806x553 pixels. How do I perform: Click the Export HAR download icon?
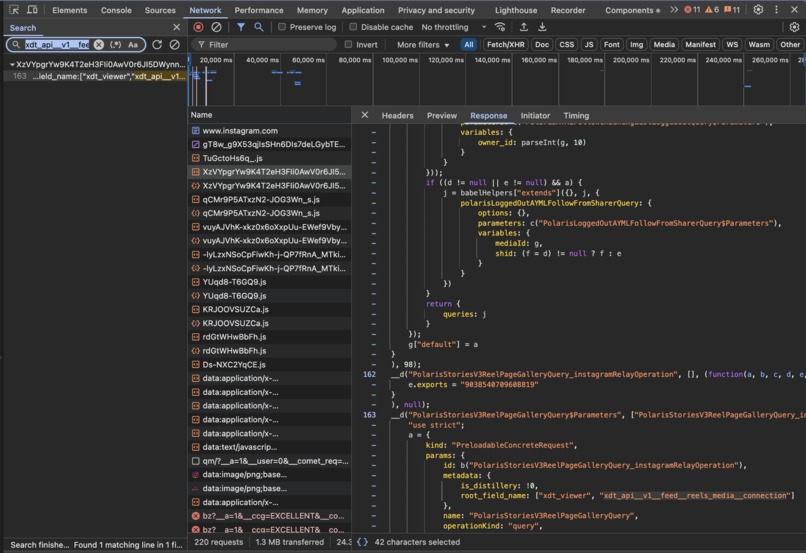(542, 27)
